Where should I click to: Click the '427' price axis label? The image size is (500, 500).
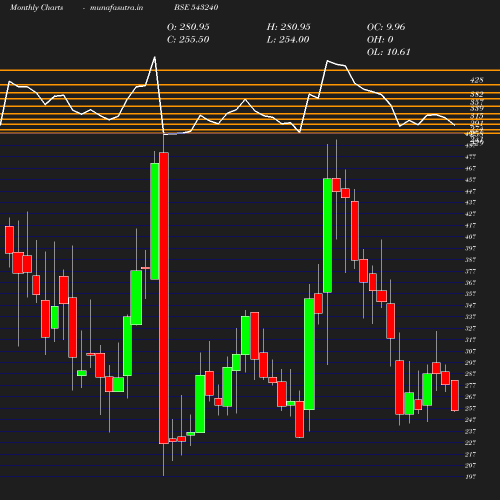tap(470, 214)
